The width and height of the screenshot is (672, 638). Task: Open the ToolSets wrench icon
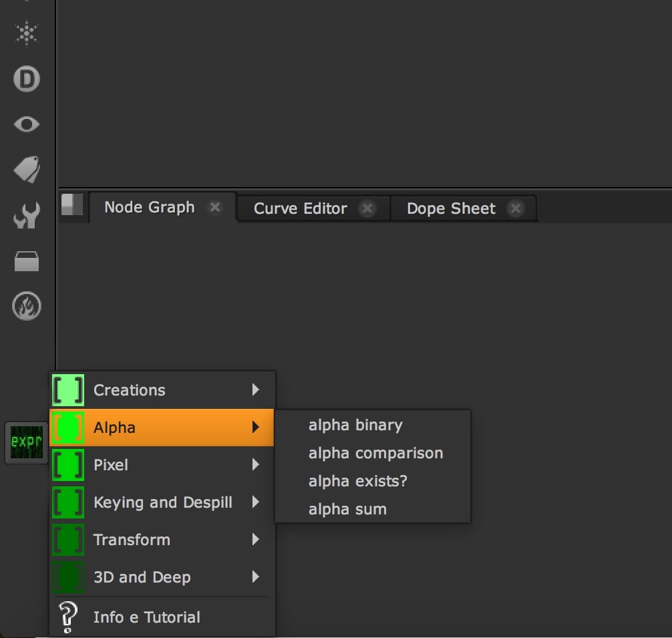coord(27,216)
